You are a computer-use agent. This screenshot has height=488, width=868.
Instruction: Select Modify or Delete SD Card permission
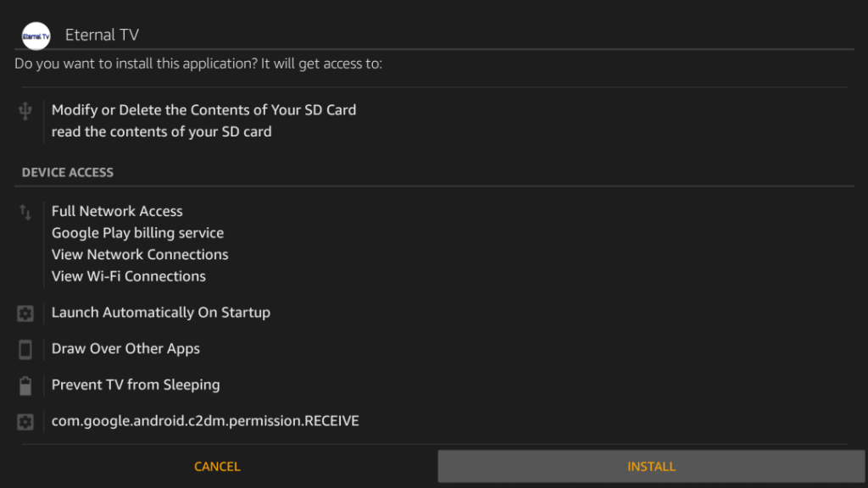click(x=203, y=110)
